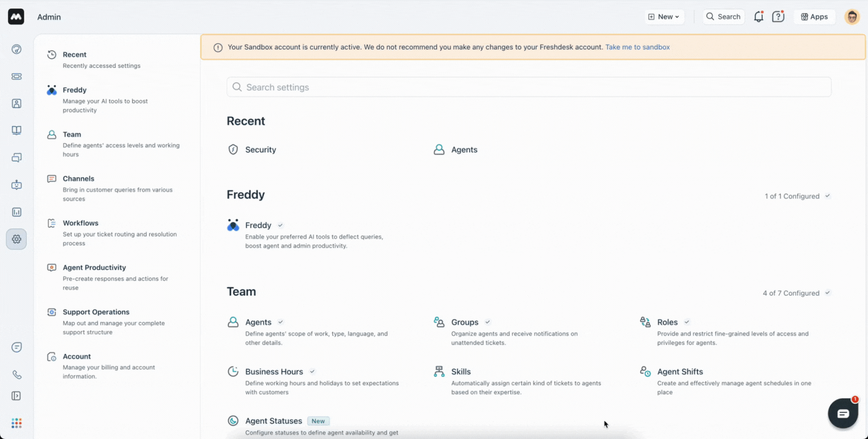Click the Take me to sandbox link

(637, 47)
